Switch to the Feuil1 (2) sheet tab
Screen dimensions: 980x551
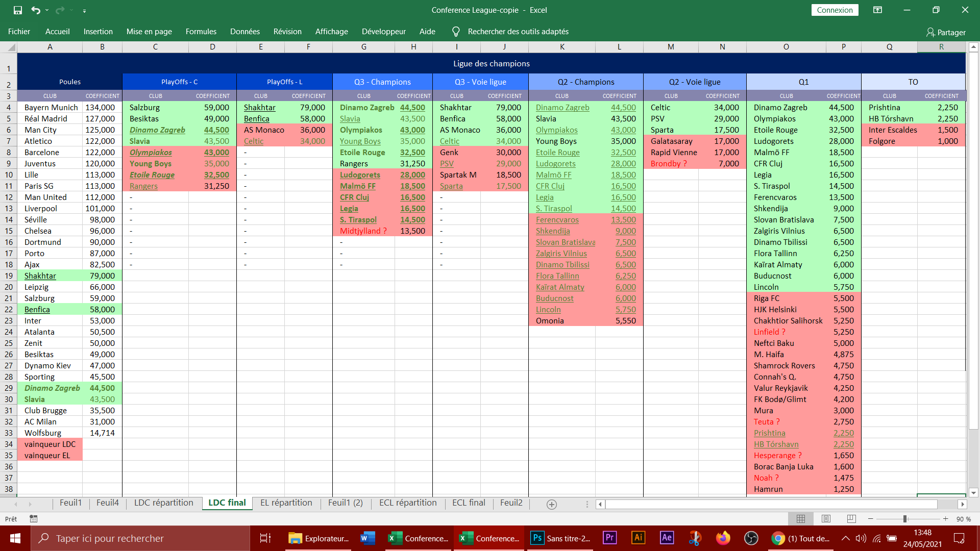(x=346, y=503)
